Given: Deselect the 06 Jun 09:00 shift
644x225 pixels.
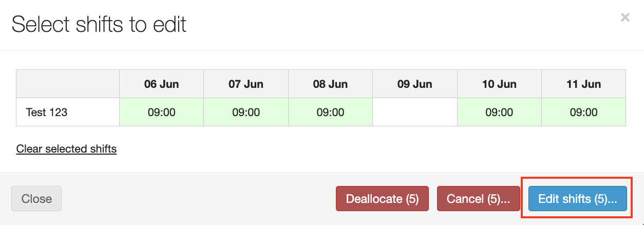Looking at the screenshot, I should [x=161, y=112].
